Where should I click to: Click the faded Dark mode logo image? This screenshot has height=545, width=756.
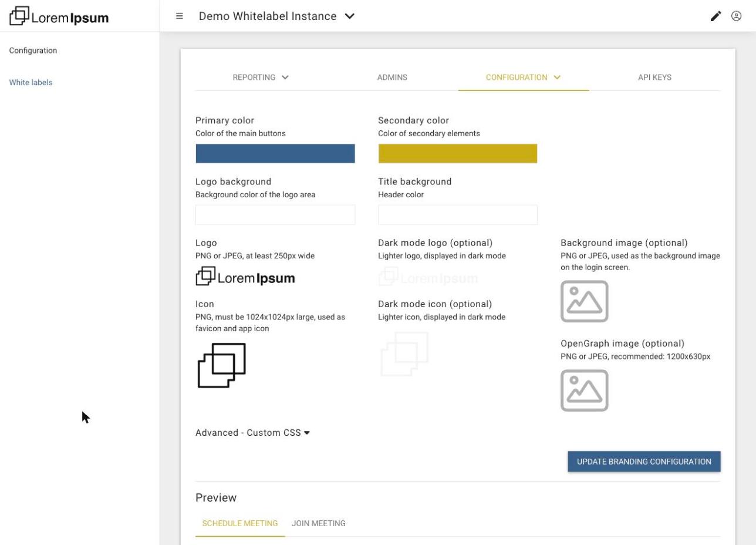point(428,277)
